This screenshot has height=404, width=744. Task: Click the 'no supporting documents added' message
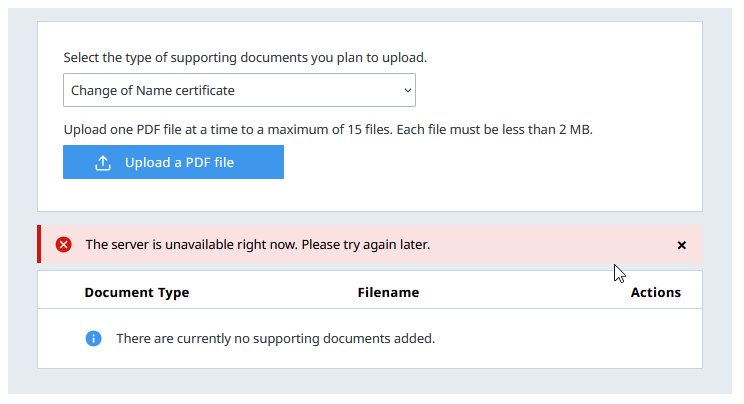(x=275, y=338)
